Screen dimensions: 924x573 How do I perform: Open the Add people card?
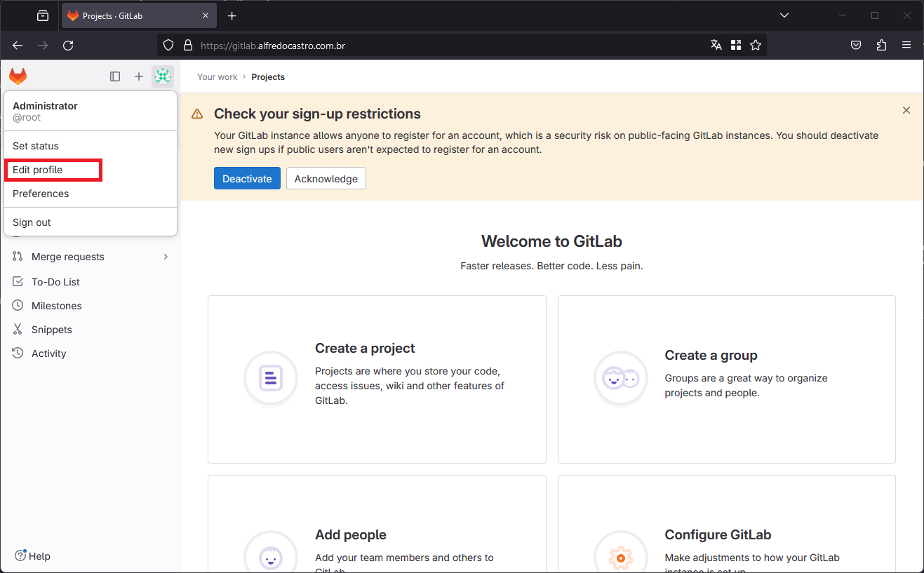(x=377, y=524)
